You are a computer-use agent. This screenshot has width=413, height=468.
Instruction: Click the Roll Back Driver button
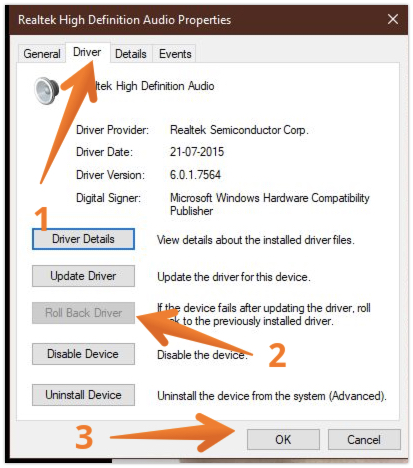click(83, 313)
